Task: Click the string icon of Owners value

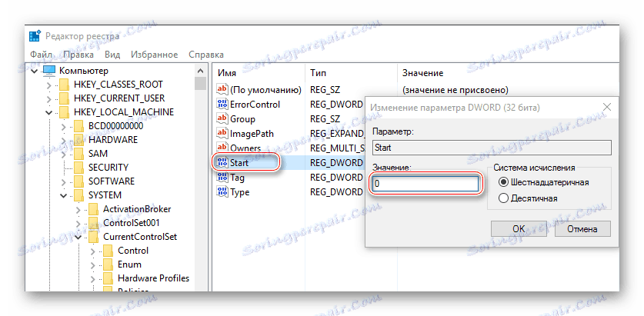Action: (222, 148)
